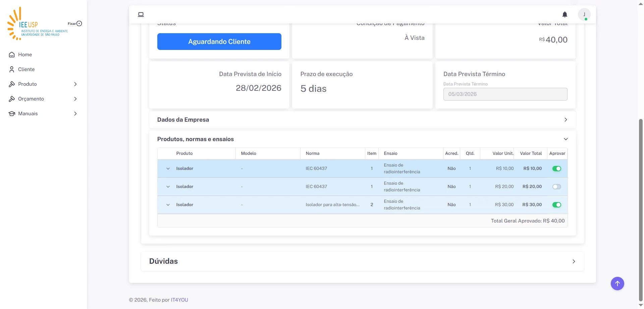
Task: Open the Produto menu item
Action: pyautogui.click(x=44, y=84)
